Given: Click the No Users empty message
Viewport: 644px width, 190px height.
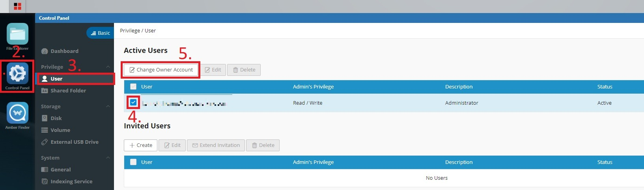Looking at the screenshot, I should [x=437, y=178].
